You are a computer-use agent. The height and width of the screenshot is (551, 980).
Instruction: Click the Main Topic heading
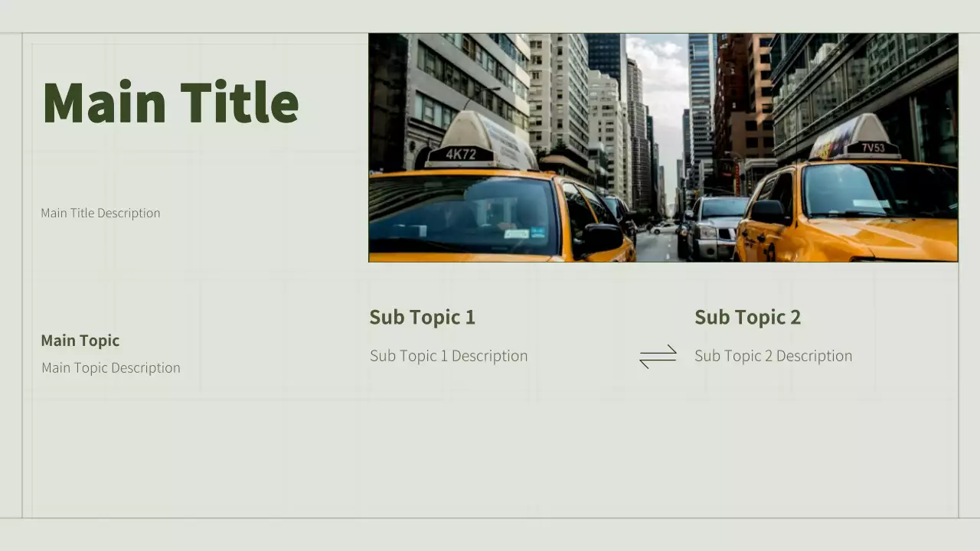[80, 341]
